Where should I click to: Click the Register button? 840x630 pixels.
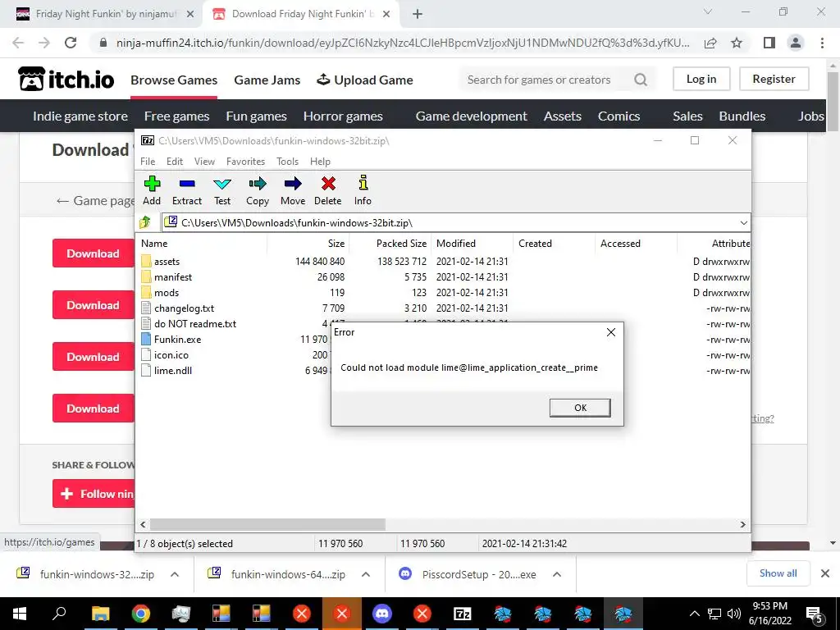click(x=774, y=79)
